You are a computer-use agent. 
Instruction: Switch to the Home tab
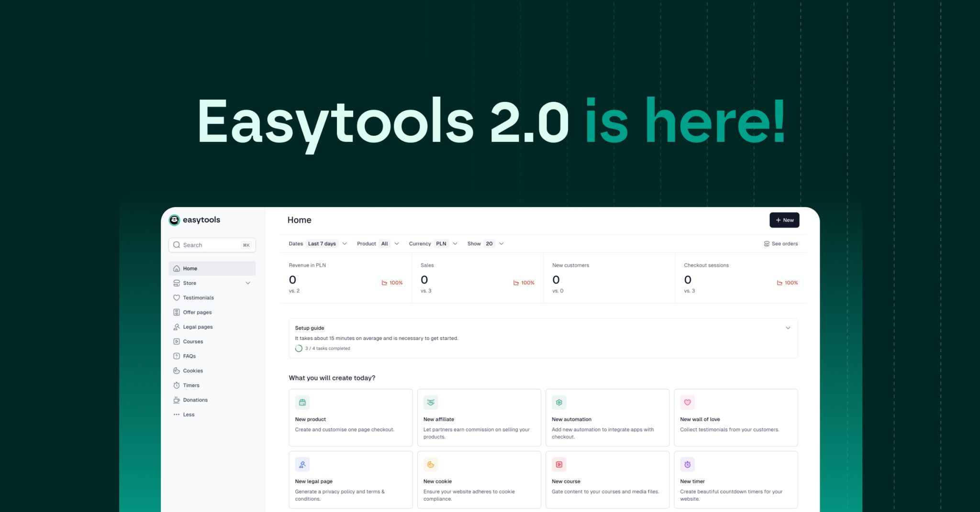coord(190,268)
